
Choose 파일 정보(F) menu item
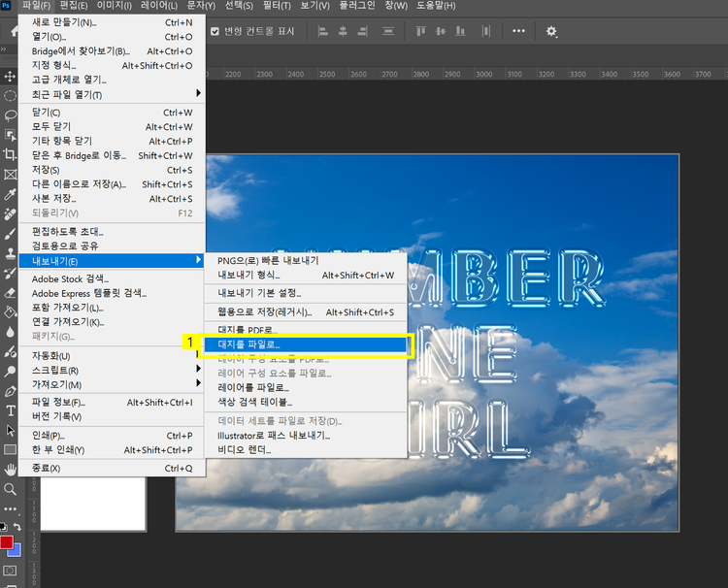pyautogui.click(x=112, y=403)
